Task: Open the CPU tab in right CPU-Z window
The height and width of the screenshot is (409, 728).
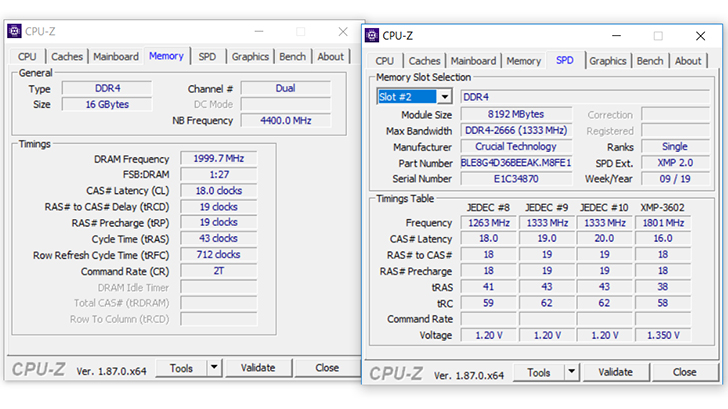Action: click(384, 61)
